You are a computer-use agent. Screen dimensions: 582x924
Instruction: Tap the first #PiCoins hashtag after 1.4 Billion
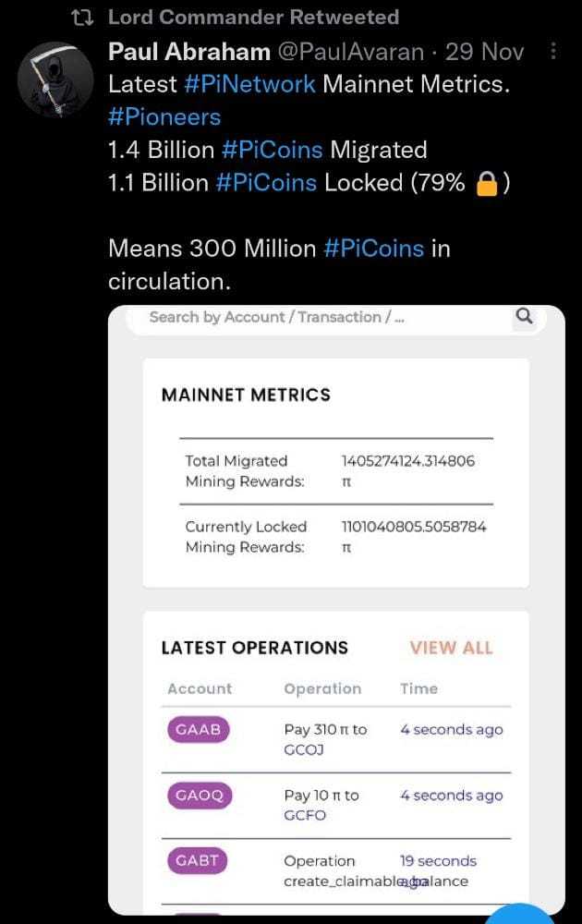coord(273,150)
